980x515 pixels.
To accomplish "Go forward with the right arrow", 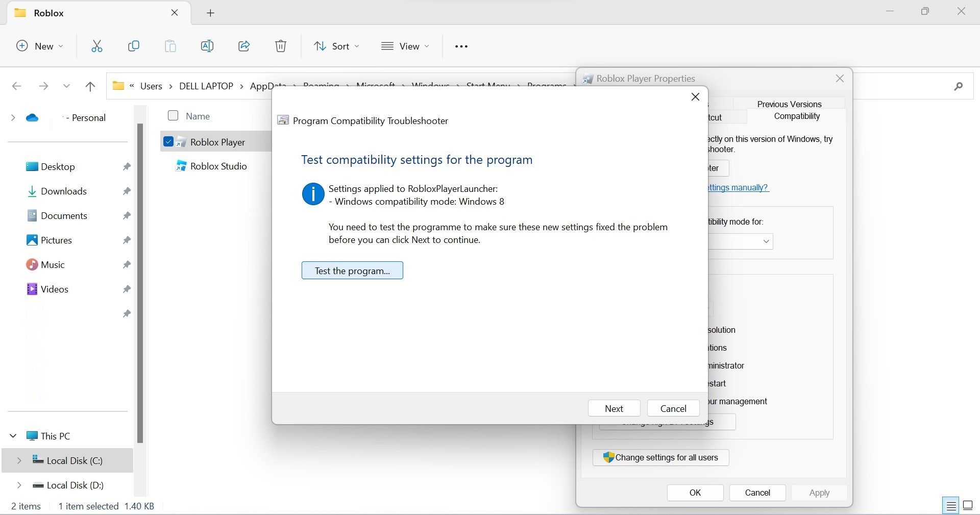I will coord(43,86).
